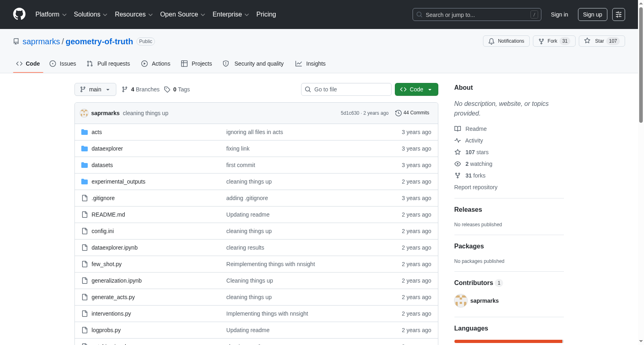
Task: Switch to the Insights tab
Action: [x=310, y=64]
